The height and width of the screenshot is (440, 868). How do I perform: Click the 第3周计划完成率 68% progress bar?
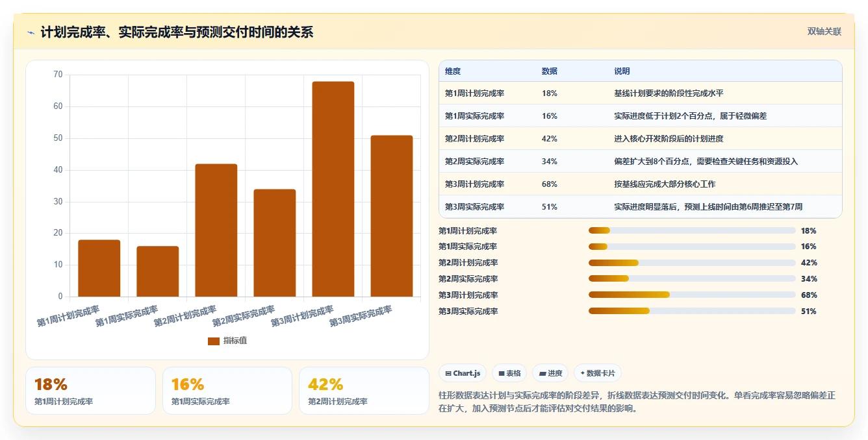(x=692, y=295)
